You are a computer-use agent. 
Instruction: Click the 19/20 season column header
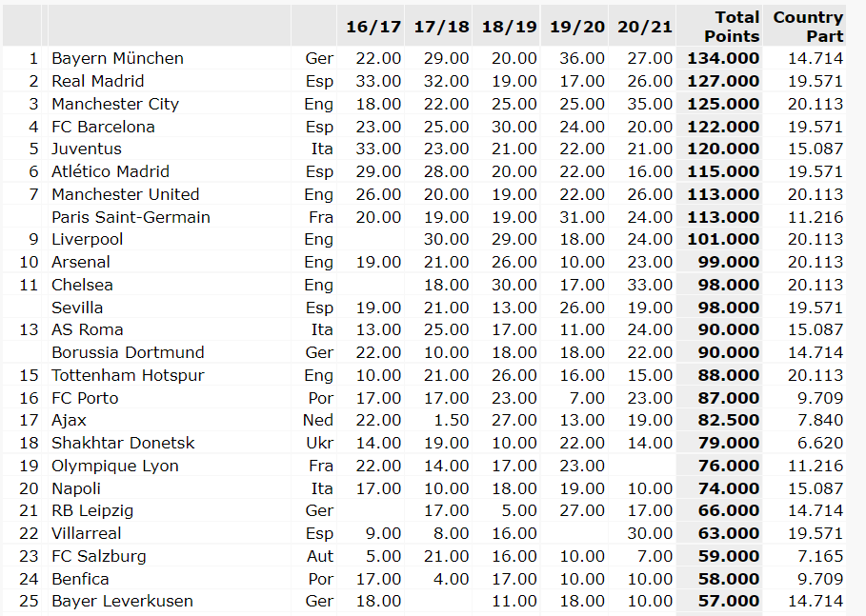point(577,28)
